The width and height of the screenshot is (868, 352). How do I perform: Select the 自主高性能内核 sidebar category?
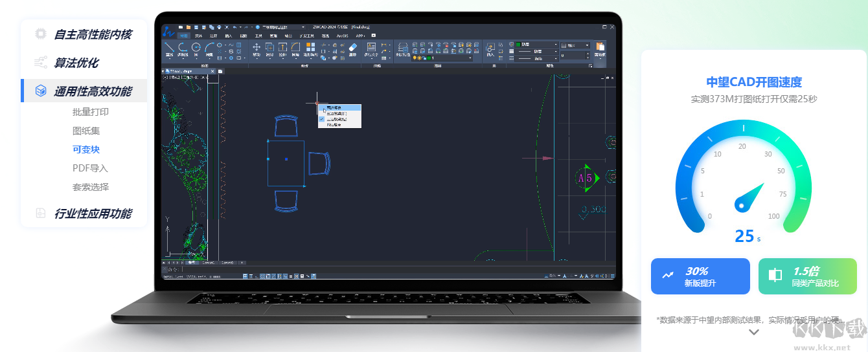tap(93, 34)
